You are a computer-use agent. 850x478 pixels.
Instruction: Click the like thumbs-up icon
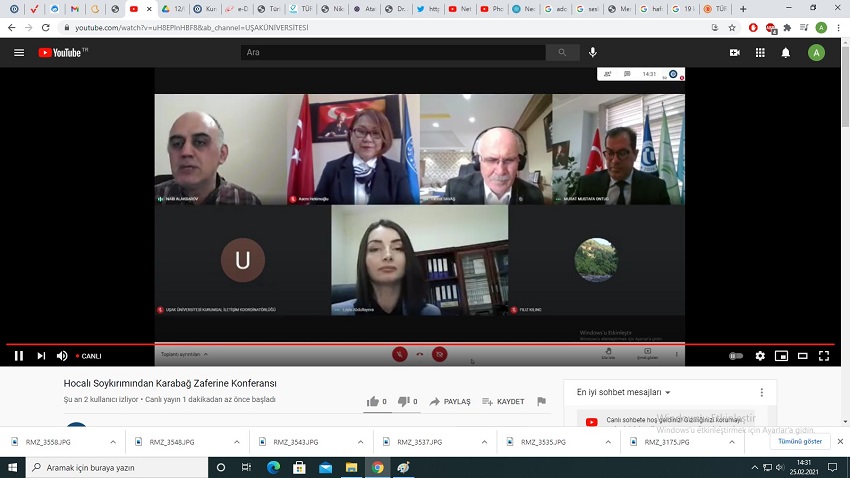(371, 401)
